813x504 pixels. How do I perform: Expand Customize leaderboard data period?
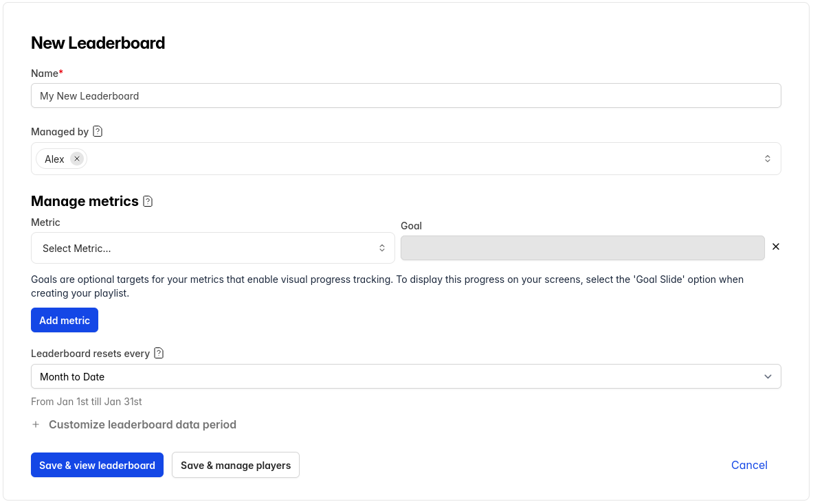(x=142, y=424)
